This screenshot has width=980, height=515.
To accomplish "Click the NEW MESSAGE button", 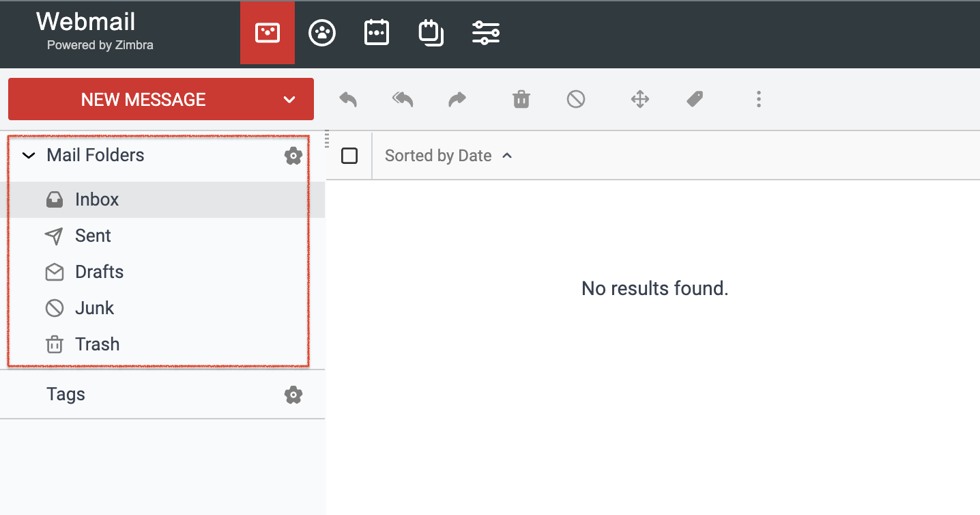I will tap(143, 100).
